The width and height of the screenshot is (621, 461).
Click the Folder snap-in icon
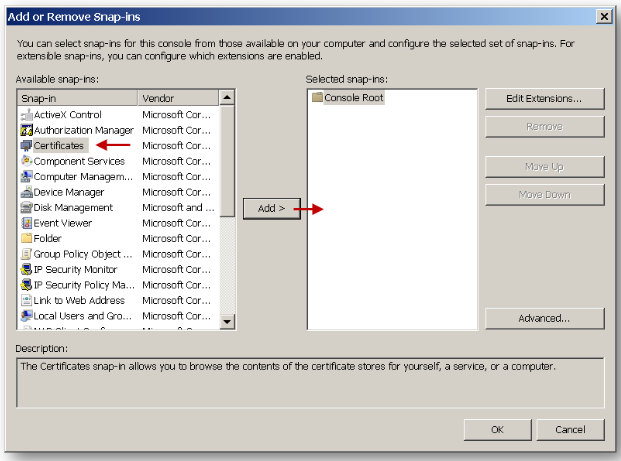(27, 238)
